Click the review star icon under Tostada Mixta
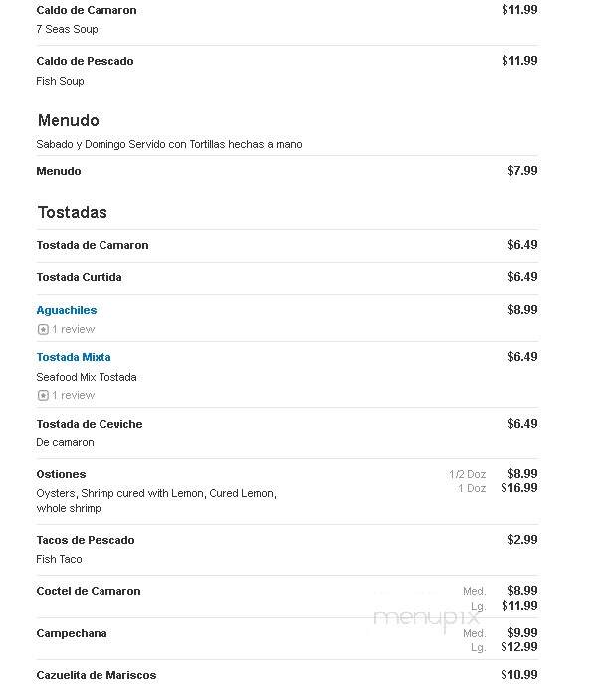The width and height of the screenshot is (605, 700). click(x=43, y=395)
